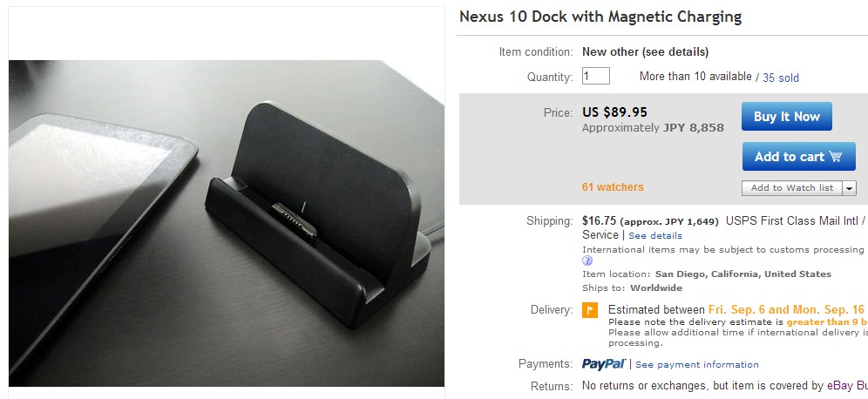868x399 pixels.
Task: Click the listing title Nexus 10 Dock
Action: coord(600,17)
